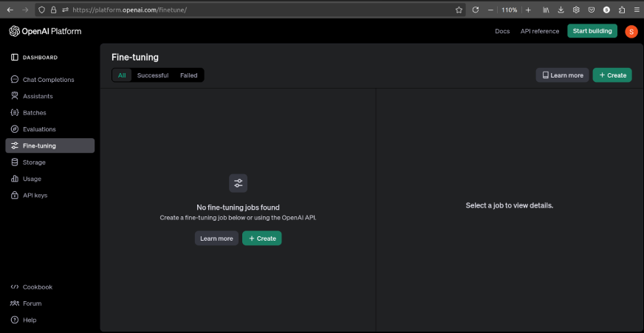
Task: Open the Extensions puzzle icon
Action: [x=622, y=10]
